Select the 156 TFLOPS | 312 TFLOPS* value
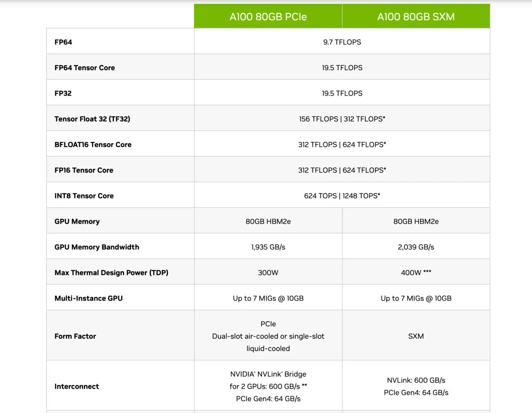 342,119
